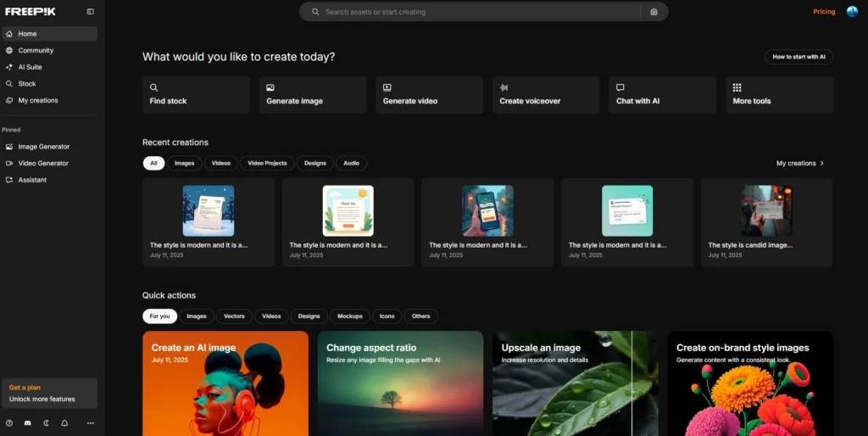Open Create on-brand style images card
The height and width of the screenshot is (436, 868).
pyautogui.click(x=750, y=383)
